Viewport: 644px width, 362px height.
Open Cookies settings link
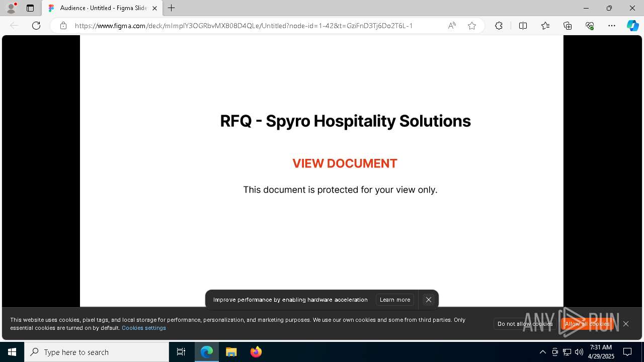[144, 328]
